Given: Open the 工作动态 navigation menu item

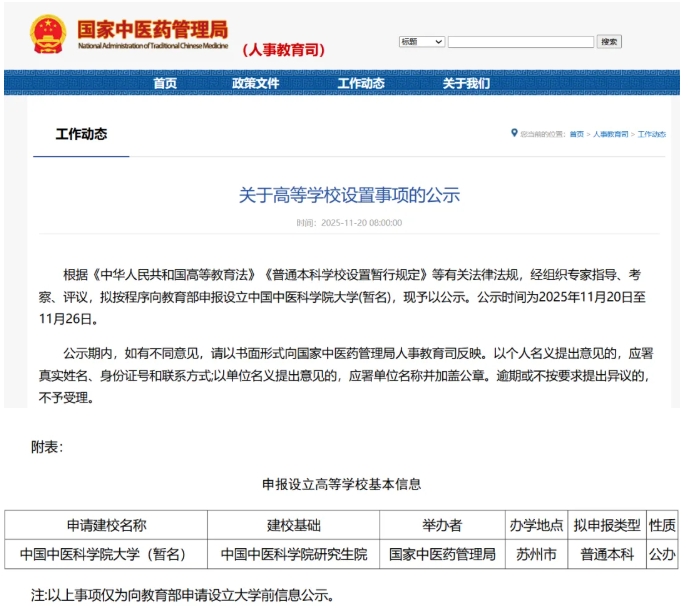Looking at the screenshot, I should pyautogui.click(x=361, y=83).
